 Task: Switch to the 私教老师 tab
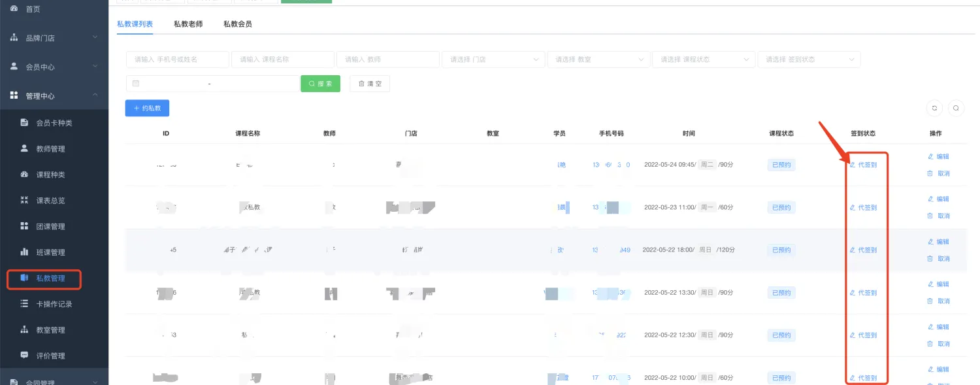[188, 24]
